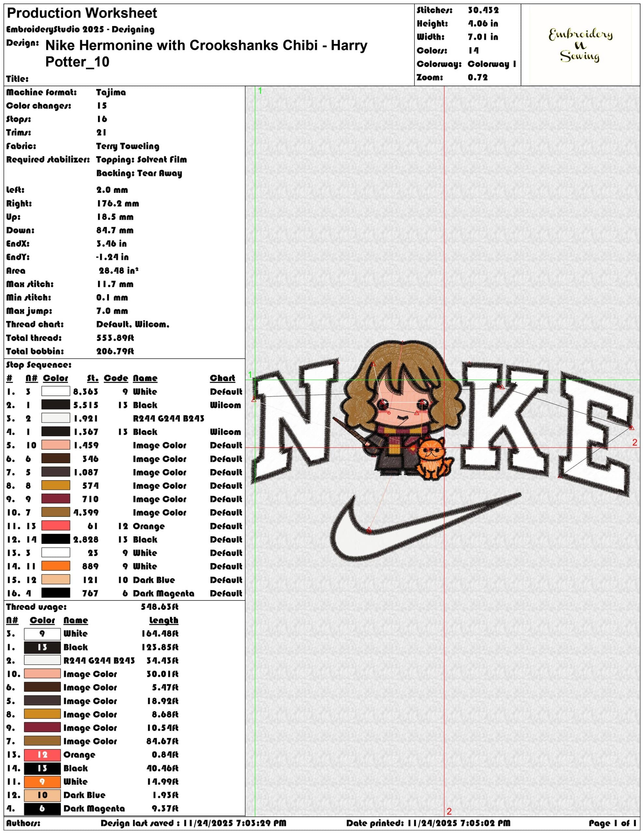The width and height of the screenshot is (644, 834).
Task: Click the Backing: Tear Away text
Action: tap(139, 173)
